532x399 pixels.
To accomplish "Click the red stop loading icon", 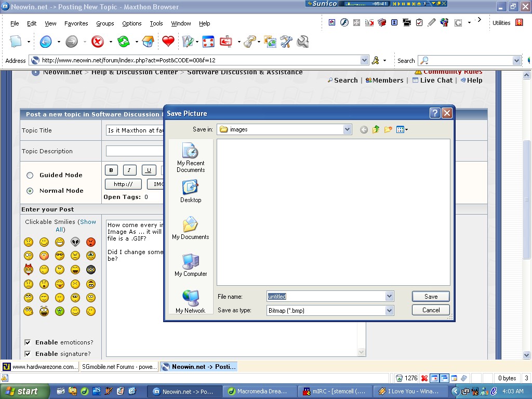I will [97, 42].
